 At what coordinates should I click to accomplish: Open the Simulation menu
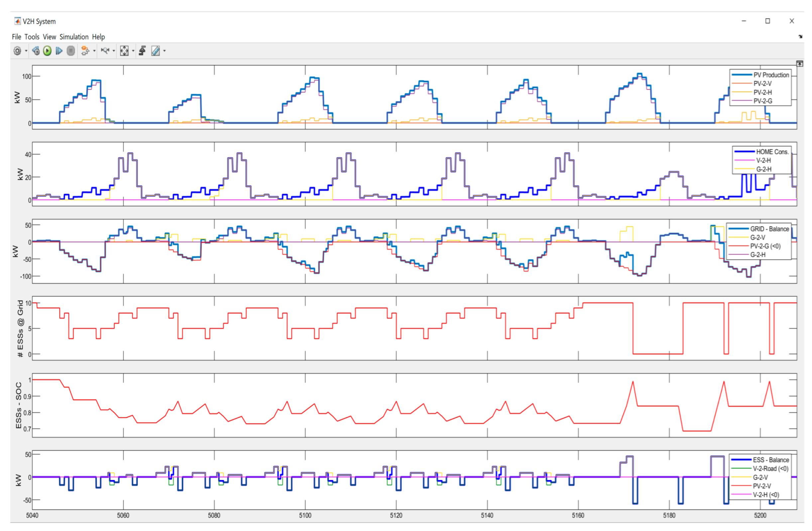tap(74, 37)
